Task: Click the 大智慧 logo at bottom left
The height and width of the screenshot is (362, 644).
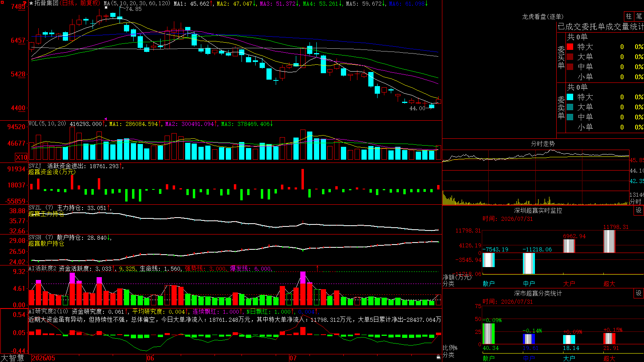Action: click(12, 358)
